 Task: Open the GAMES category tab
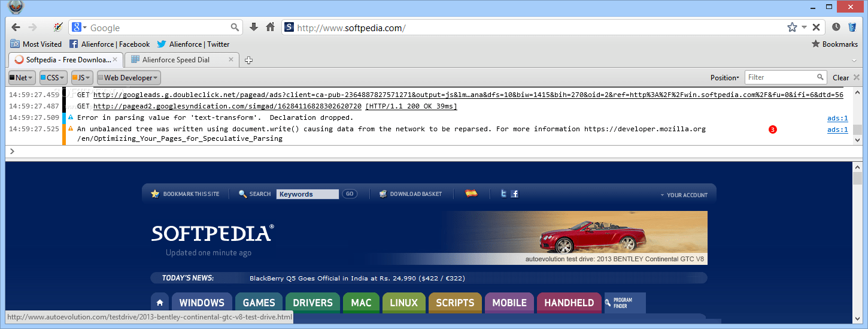click(259, 303)
